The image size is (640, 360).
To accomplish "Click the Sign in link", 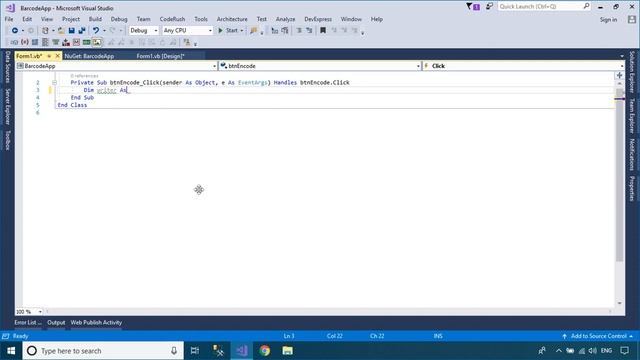I will (608, 20).
